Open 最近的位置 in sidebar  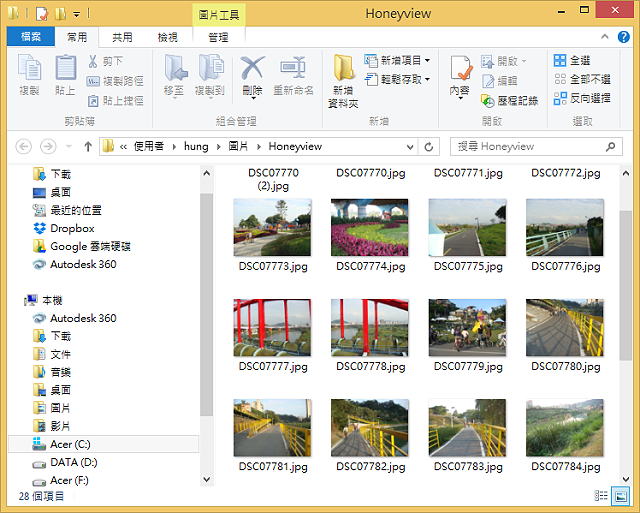(67, 211)
